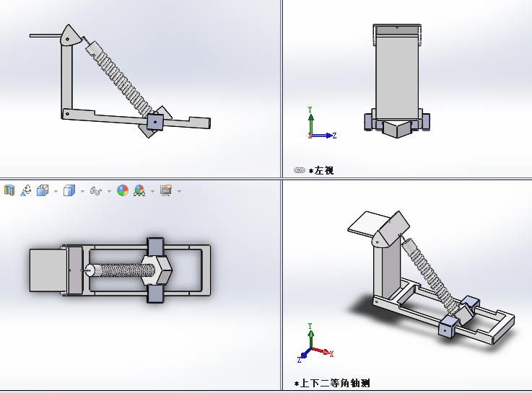Expand the View Settings dropdown arrow
The height and width of the screenshot is (393, 532).
click(179, 191)
